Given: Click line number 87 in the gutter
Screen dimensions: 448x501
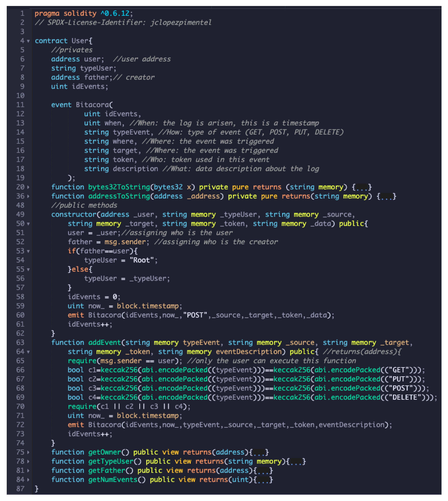Looking at the screenshot, I should (21, 488).
